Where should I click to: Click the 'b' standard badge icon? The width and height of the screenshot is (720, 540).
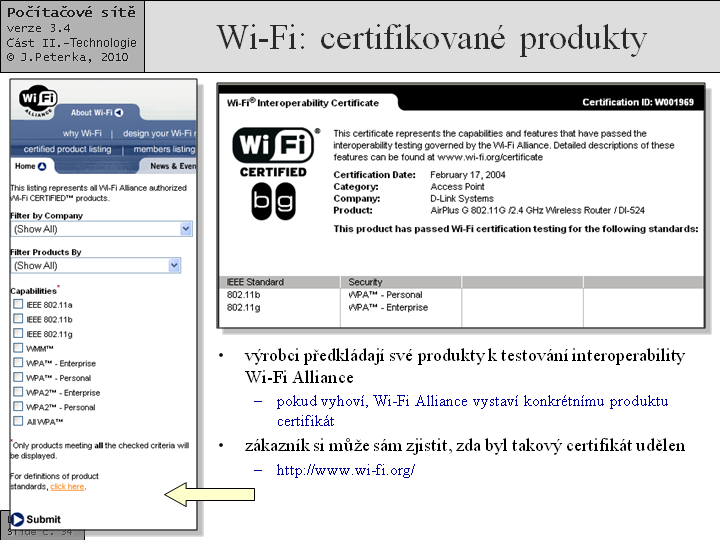[261, 201]
